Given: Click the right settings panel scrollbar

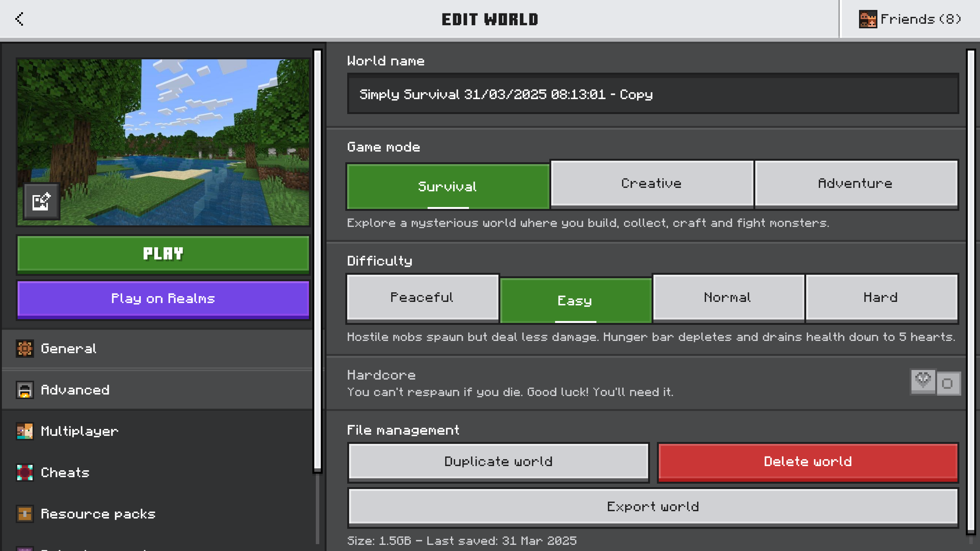Looking at the screenshot, I should tap(970, 291).
